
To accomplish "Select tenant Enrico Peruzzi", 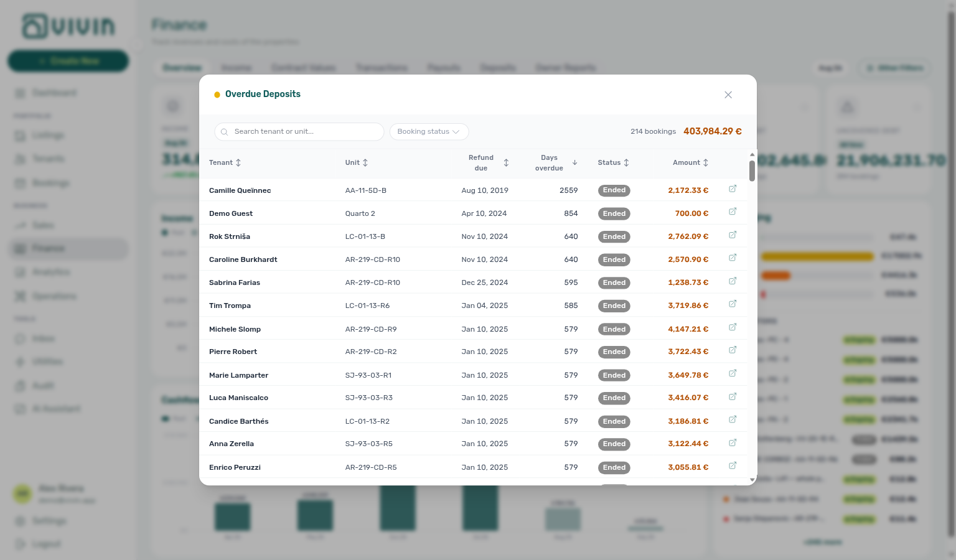I will click(x=235, y=467).
